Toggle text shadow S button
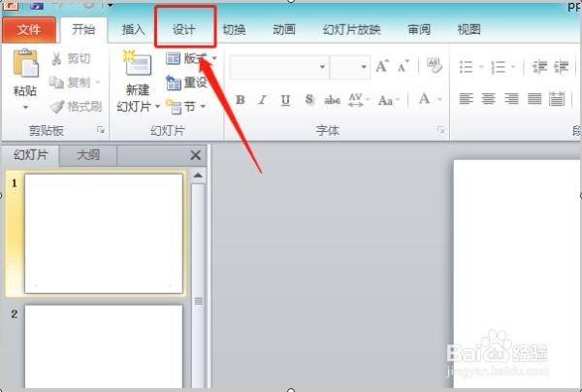The image size is (582, 392). (309, 100)
